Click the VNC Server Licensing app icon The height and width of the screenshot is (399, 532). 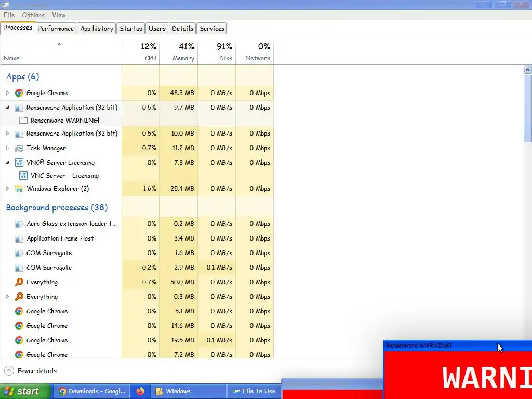pyautogui.click(x=19, y=163)
